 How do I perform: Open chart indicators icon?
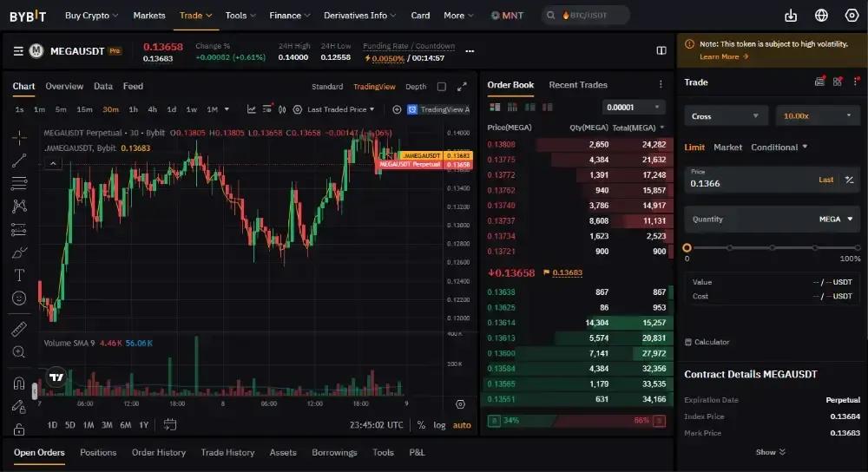coord(252,109)
